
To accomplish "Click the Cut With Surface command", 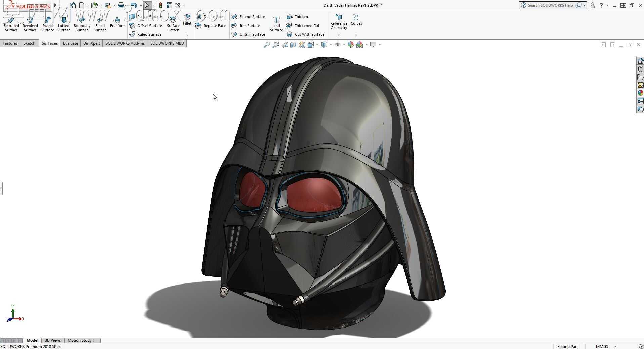I will click(x=305, y=34).
